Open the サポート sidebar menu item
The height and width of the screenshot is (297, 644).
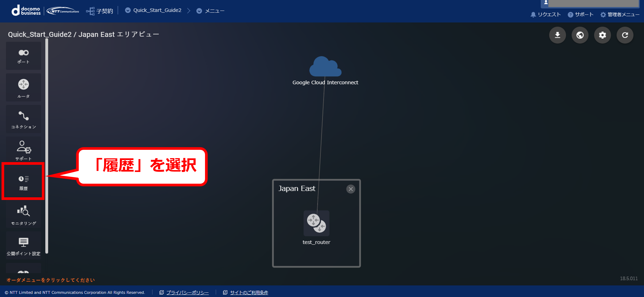tap(23, 151)
